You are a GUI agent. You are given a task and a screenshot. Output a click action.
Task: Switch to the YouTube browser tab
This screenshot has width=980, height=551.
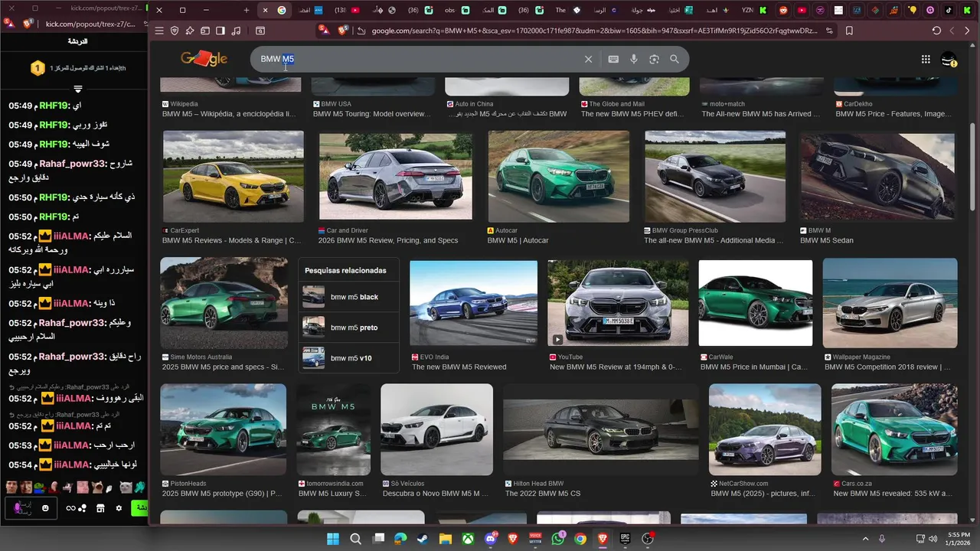click(x=802, y=10)
